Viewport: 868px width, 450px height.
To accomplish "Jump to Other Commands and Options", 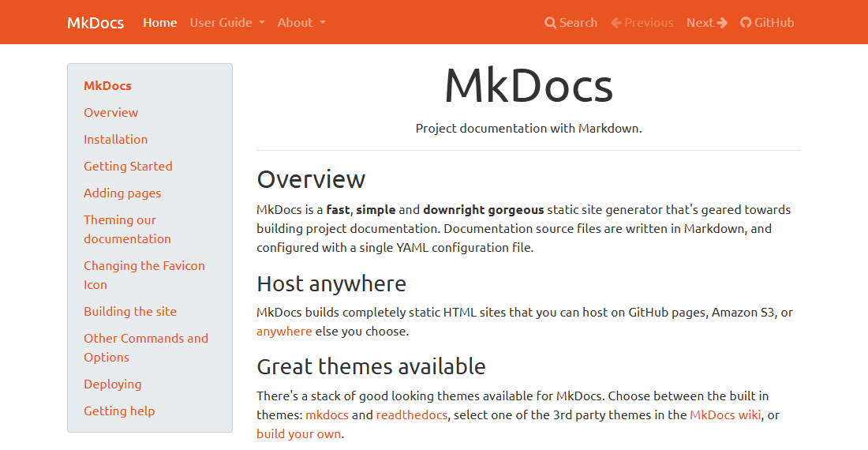I will click(146, 347).
